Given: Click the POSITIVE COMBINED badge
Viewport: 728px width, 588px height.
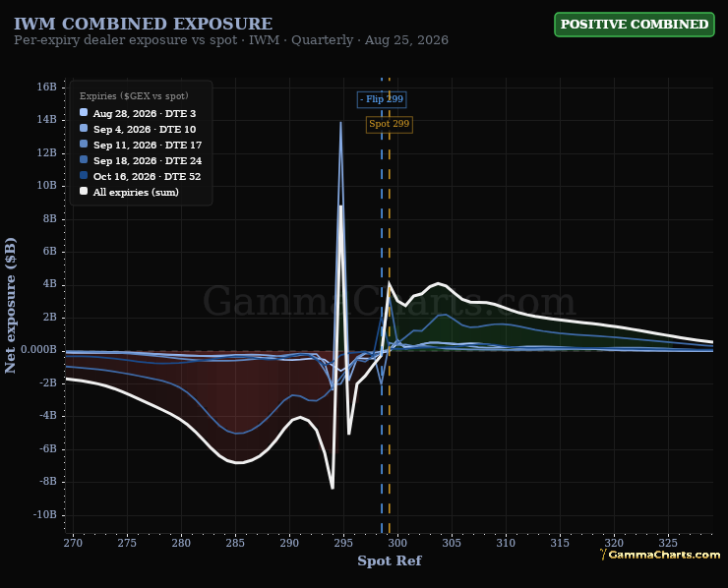Looking at the screenshot, I should pyautogui.click(x=635, y=25).
